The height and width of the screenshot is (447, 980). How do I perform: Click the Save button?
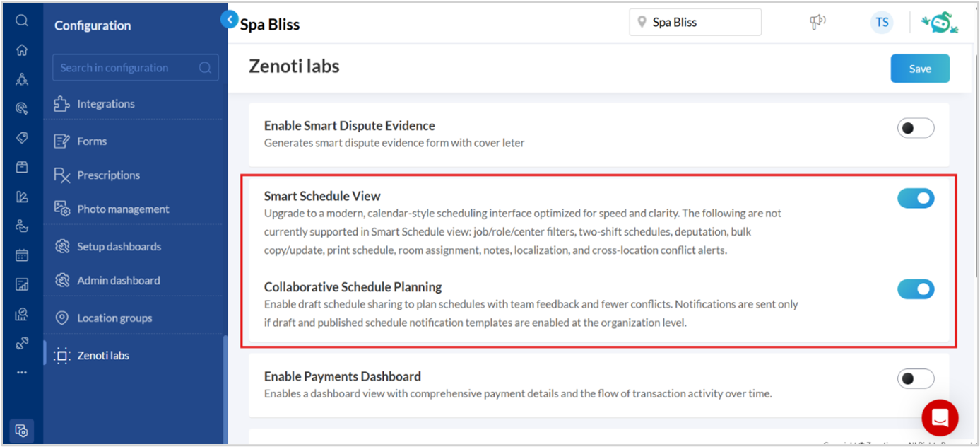click(x=920, y=69)
